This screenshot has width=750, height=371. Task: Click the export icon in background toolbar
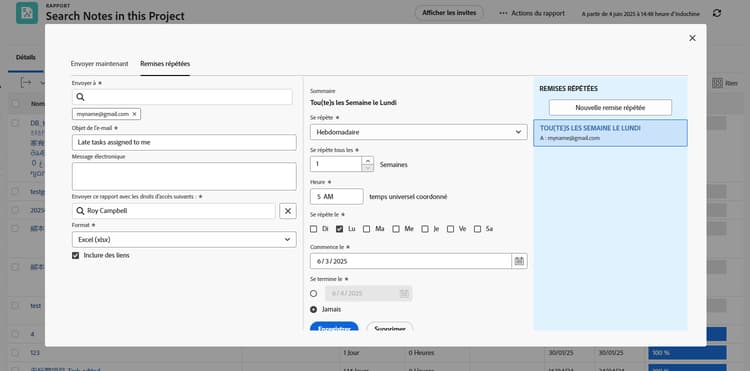(x=26, y=83)
